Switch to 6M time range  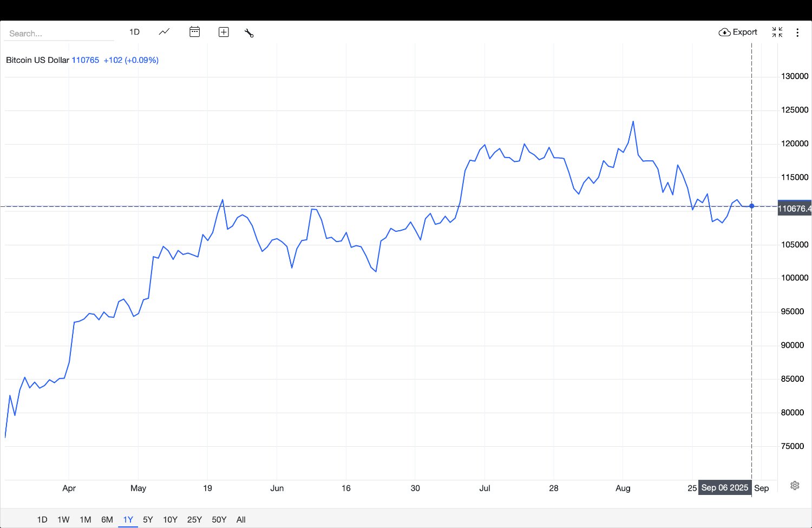tap(107, 519)
